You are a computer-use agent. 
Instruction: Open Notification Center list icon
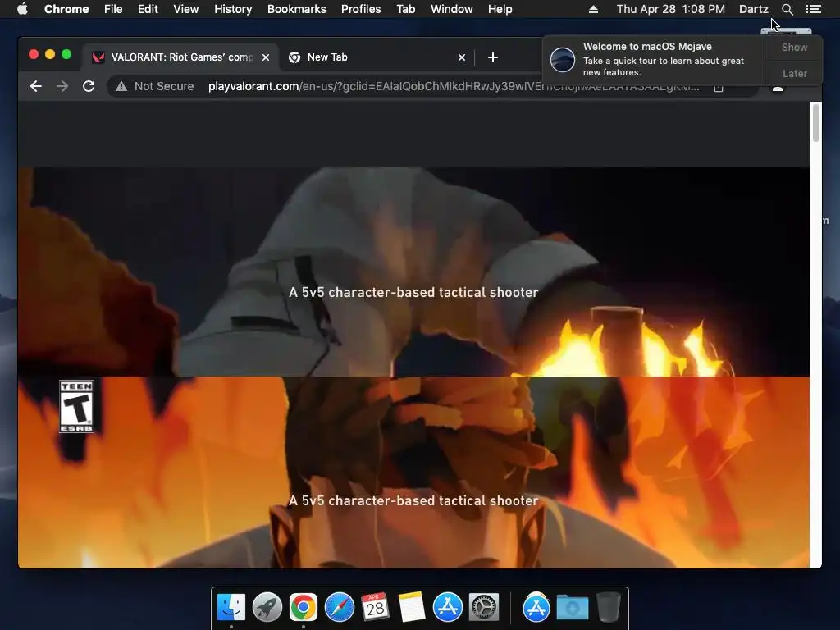click(813, 9)
